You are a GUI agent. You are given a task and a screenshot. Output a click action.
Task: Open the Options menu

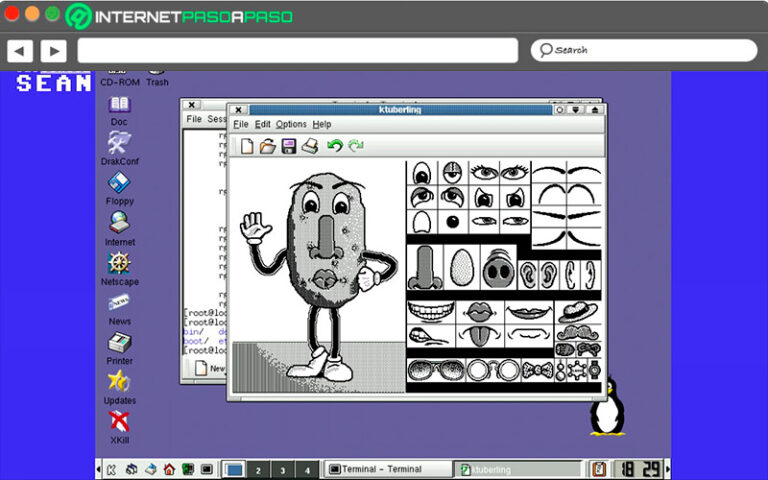click(x=291, y=124)
